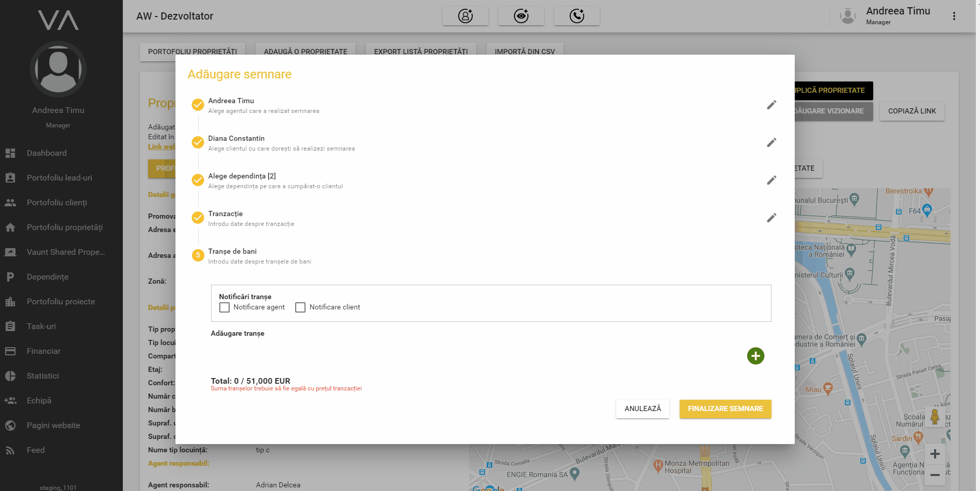Click the green add installment plus button
The height and width of the screenshot is (491, 980).
point(756,356)
